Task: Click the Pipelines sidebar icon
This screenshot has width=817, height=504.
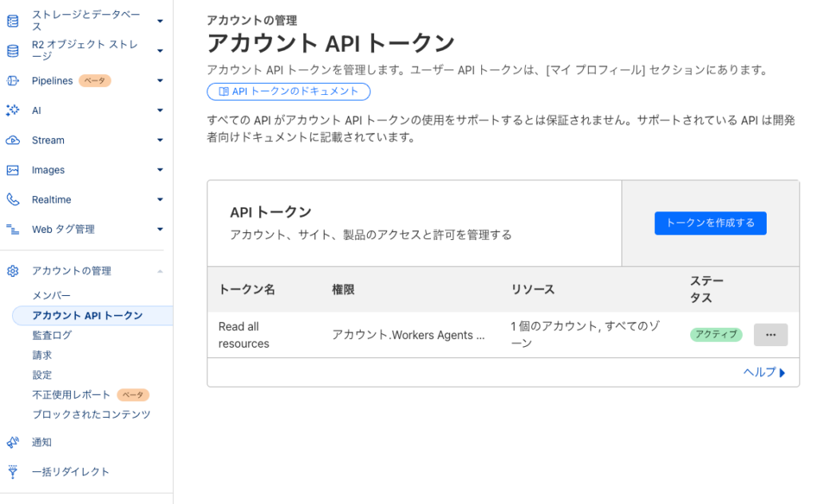Action: coord(13,81)
